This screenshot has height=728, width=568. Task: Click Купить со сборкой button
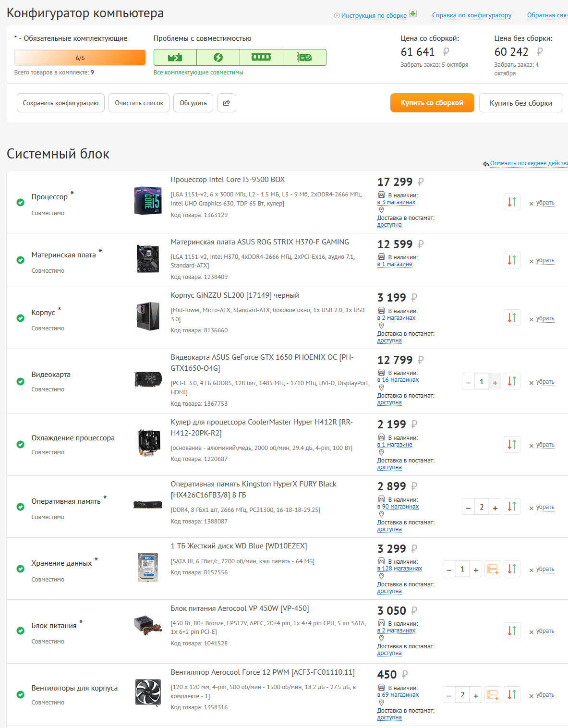tap(432, 103)
